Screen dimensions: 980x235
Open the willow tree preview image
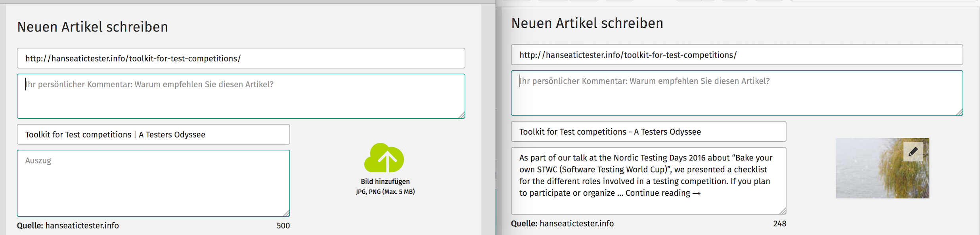point(882,168)
